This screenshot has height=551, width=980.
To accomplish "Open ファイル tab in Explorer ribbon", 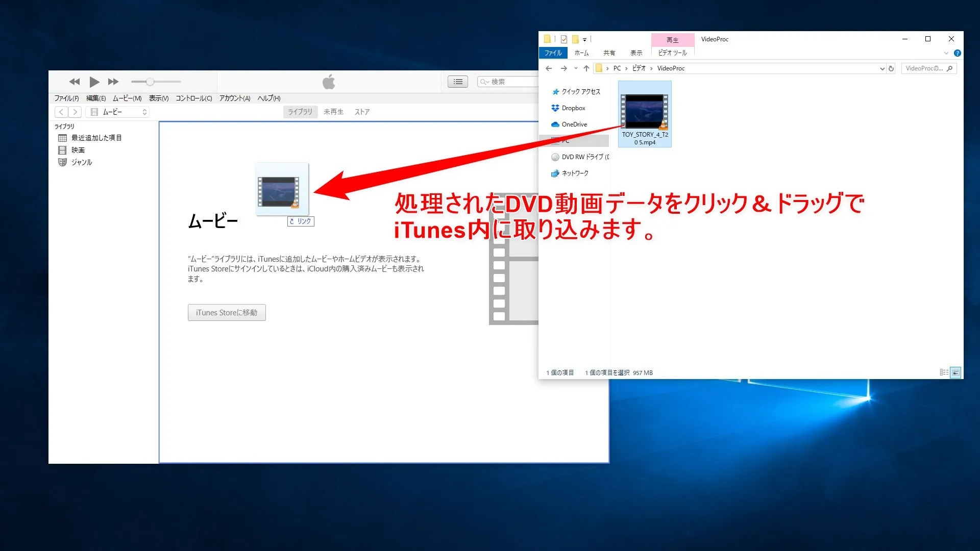I will click(553, 53).
